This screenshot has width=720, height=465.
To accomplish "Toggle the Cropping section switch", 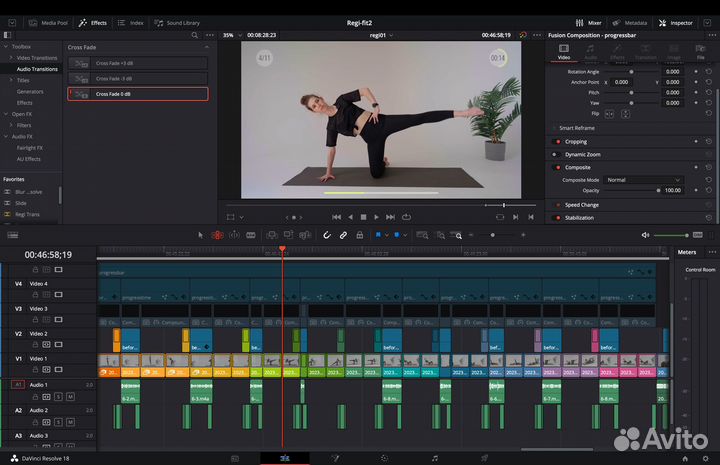I will [556, 142].
